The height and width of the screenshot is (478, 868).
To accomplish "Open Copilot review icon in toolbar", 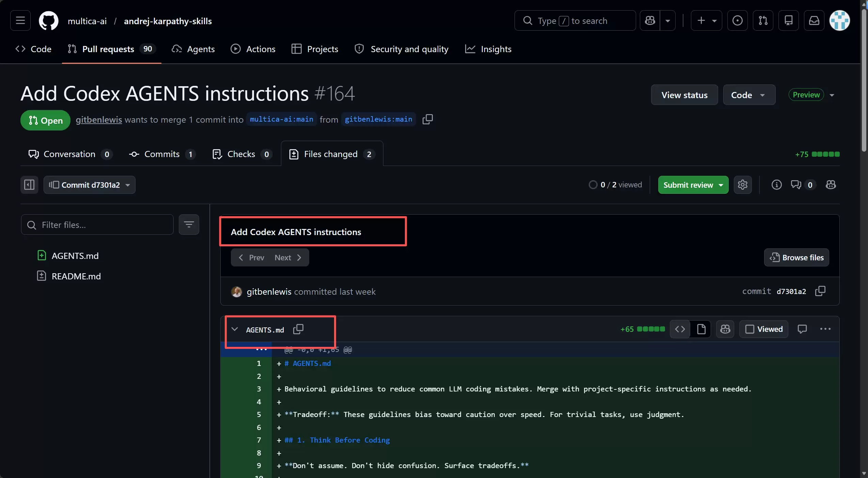I will [x=831, y=185].
